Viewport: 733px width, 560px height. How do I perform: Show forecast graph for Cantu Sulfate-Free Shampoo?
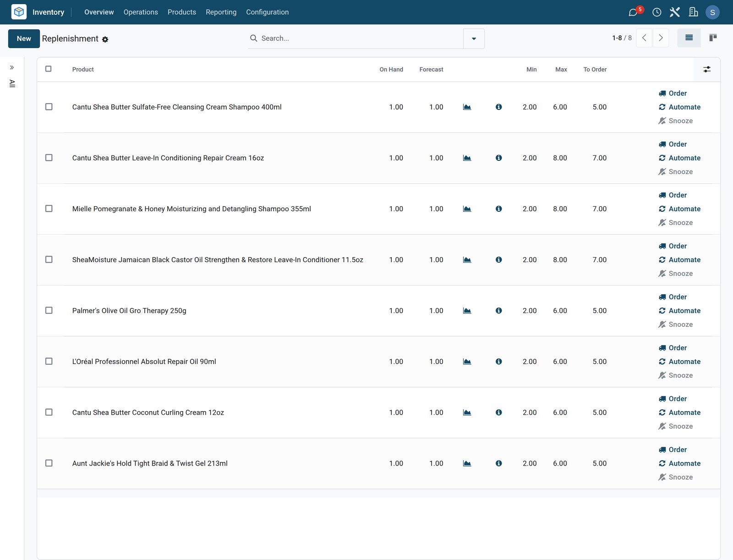(467, 107)
